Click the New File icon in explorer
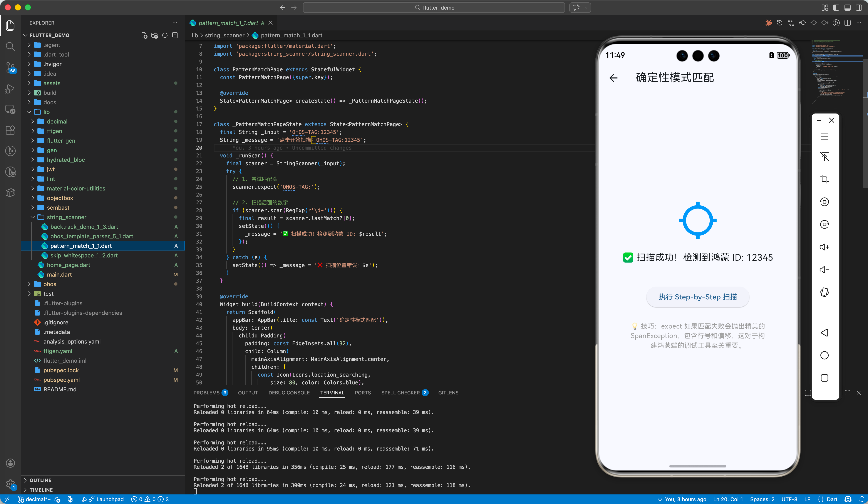 pos(144,35)
